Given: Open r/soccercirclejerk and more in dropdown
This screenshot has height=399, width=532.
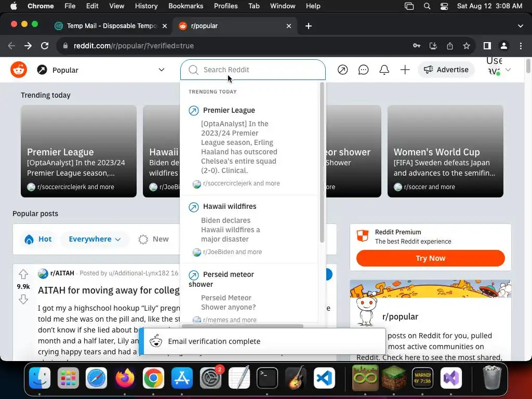Looking at the screenshot, I should [241, 183].
